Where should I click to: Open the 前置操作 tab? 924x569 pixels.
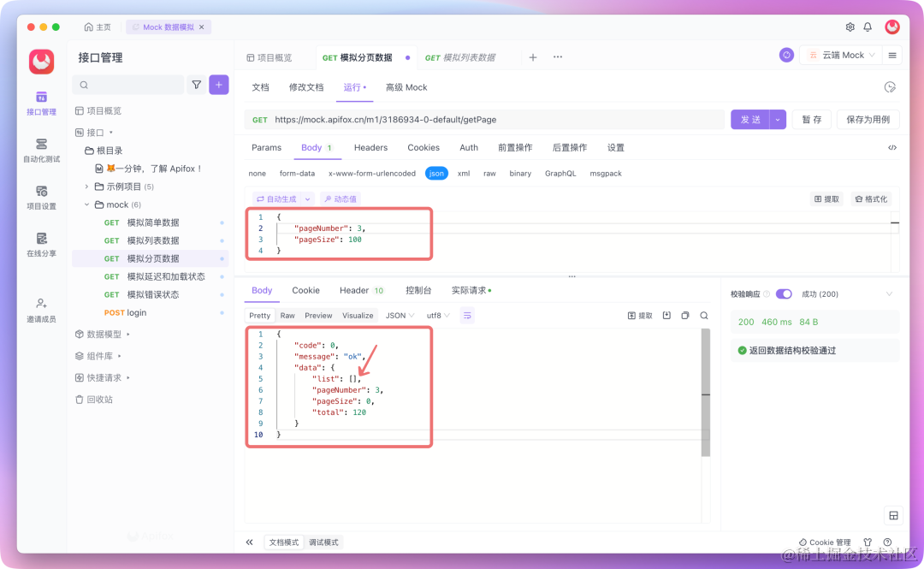pos(515,147)
